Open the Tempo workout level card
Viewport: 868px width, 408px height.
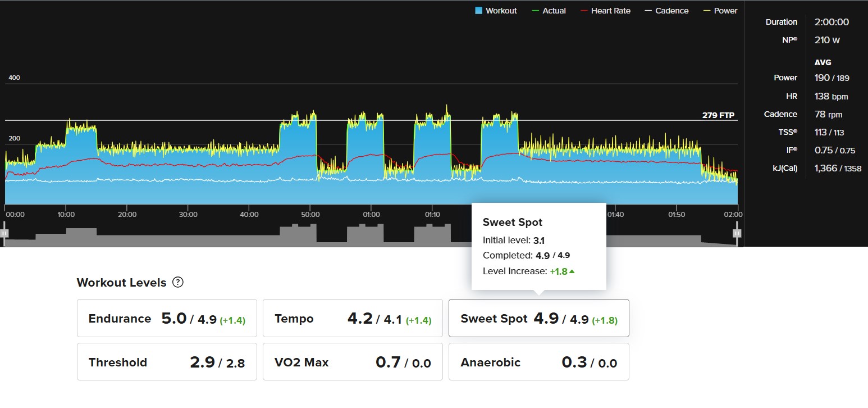point(353,318)
